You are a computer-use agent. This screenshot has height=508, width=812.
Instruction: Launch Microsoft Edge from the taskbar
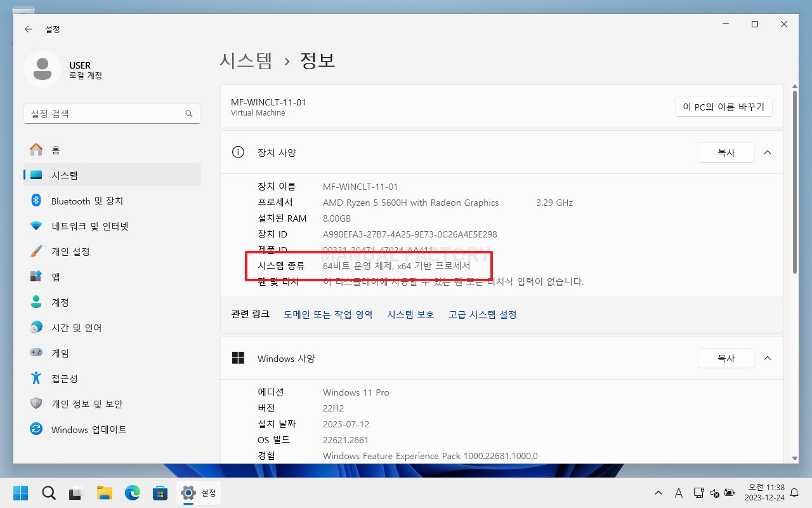point(132,493)
